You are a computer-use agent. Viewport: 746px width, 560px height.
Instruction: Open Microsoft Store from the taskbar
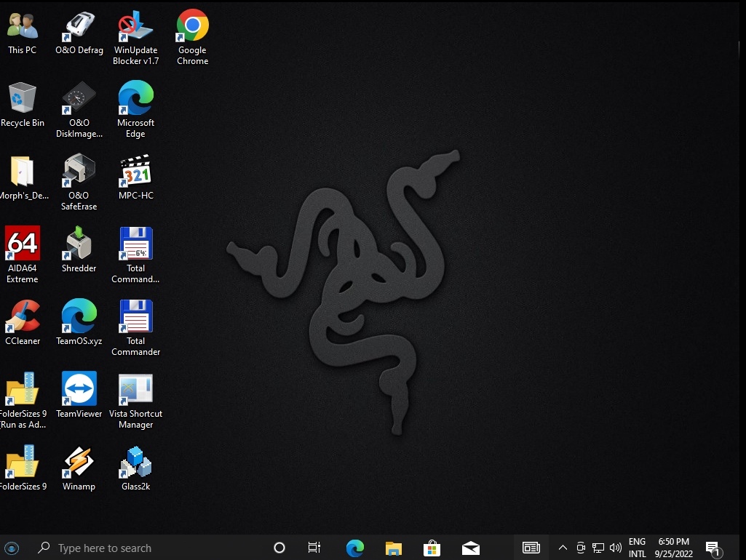pyautogui.click(x=432, y=548)
